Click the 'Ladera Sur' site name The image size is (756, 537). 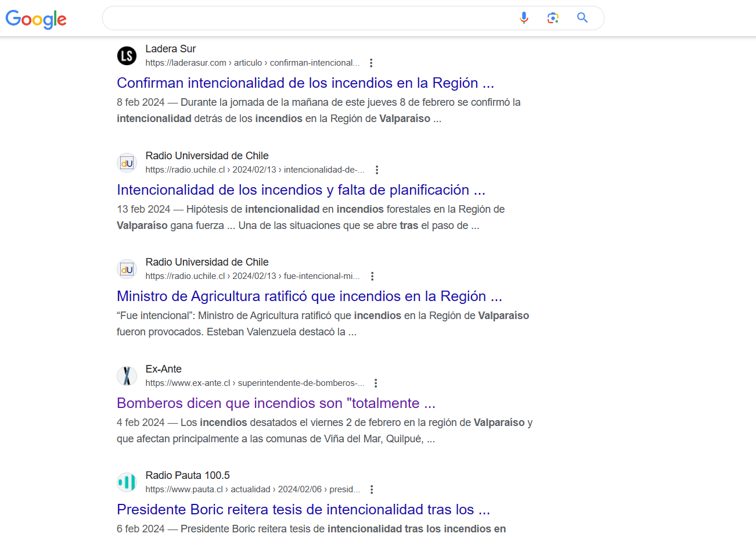coord(171,49)
